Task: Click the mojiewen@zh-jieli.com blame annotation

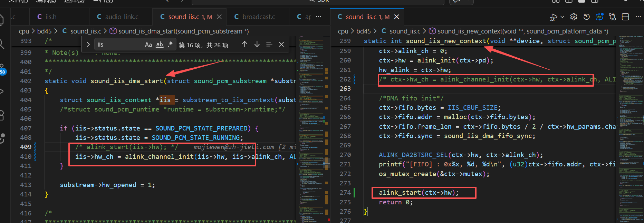Action: point(245,147)
